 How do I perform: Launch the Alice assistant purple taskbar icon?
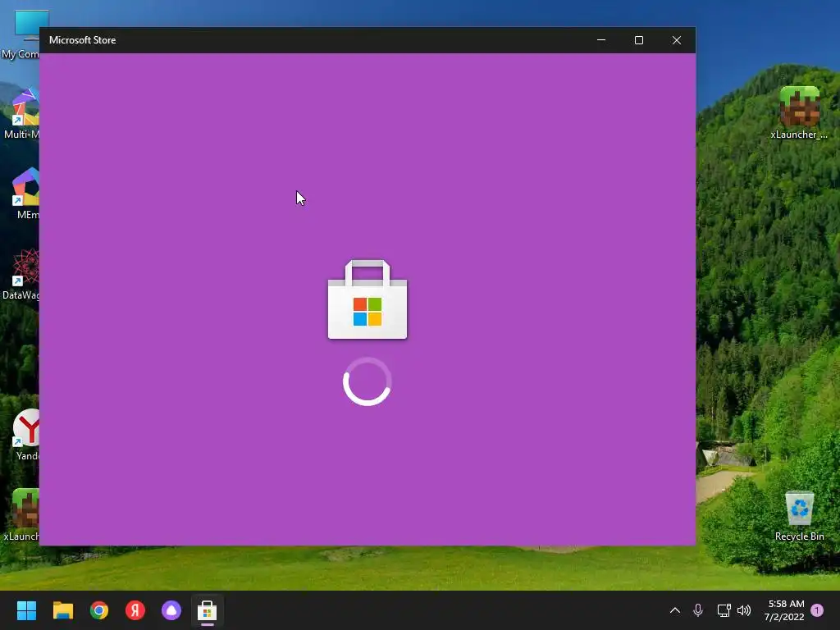(x=171, y=610)
